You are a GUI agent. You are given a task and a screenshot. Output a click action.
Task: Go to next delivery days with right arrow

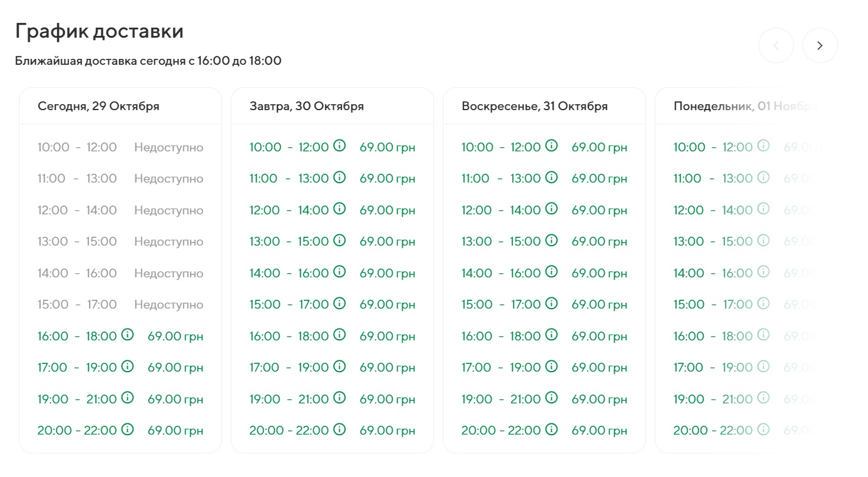pos(820,45)
